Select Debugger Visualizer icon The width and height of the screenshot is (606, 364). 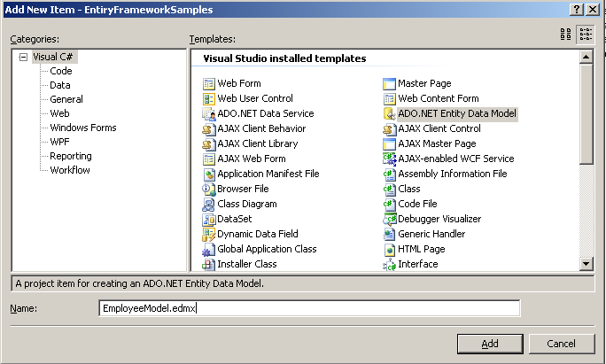point(389,220)
